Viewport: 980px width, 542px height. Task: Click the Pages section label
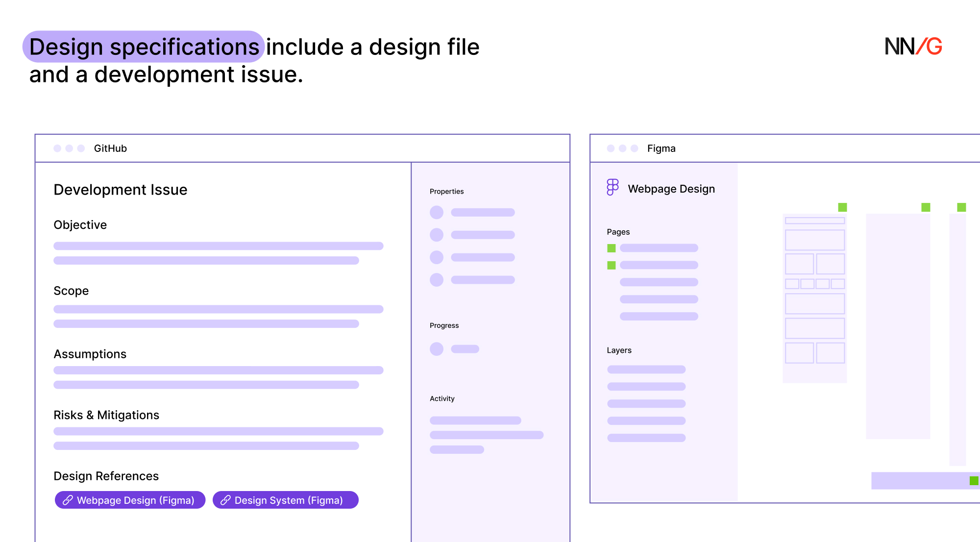coord(618,232)
